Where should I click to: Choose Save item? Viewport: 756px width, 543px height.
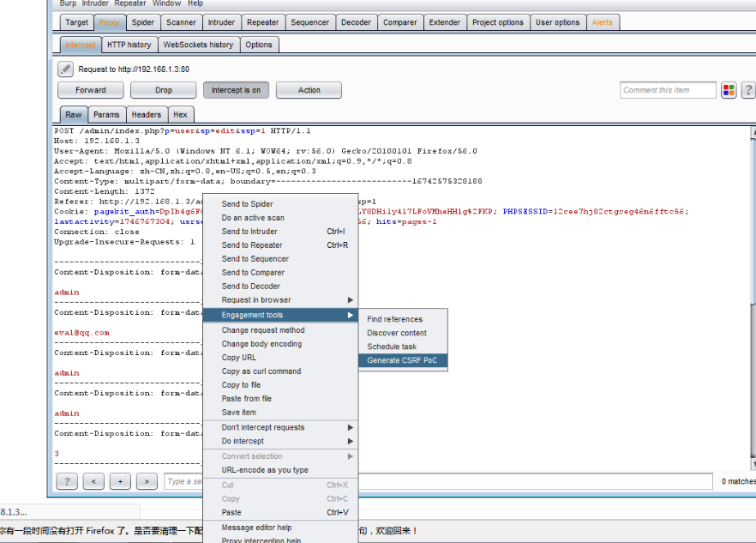[x=280, y=413]
